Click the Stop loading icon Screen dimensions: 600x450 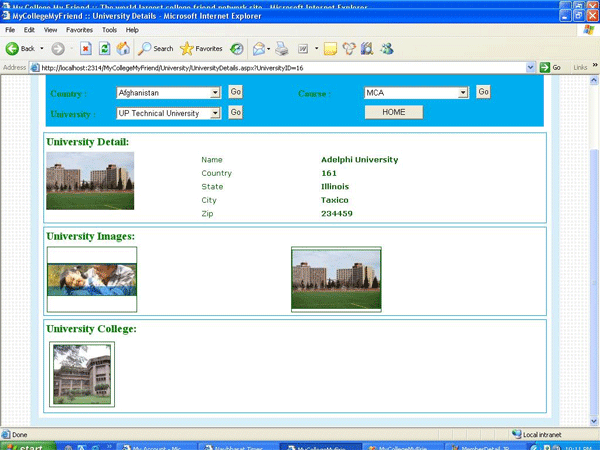(86, 49)
